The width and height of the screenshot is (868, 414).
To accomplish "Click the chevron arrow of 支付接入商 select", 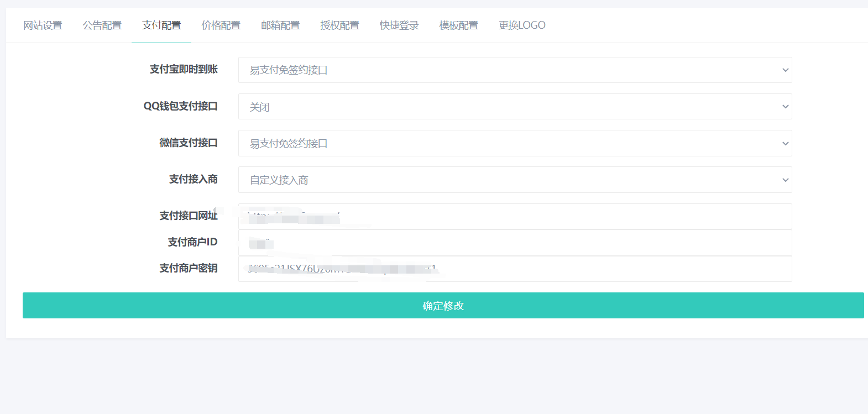I will [x=785, y=180].
